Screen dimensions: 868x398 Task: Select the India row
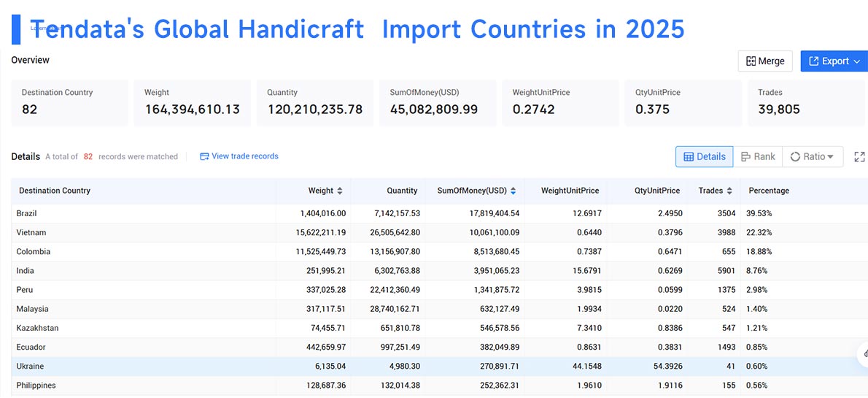[x=440, y=270]
